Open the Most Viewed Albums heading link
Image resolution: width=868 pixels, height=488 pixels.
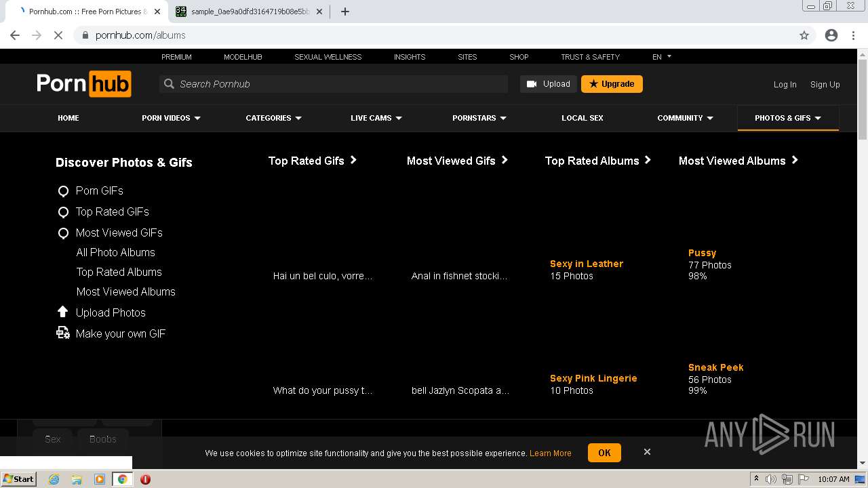[738, 161]
